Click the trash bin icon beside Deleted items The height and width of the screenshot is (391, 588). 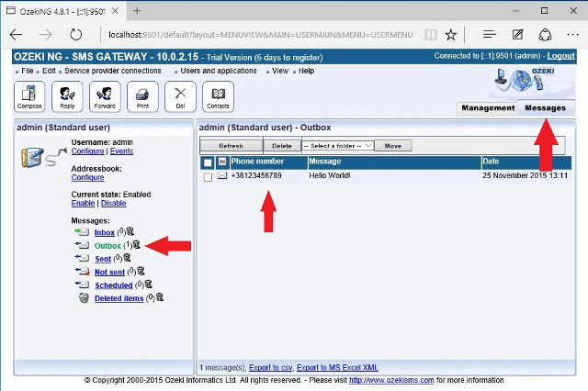point(84,298)
